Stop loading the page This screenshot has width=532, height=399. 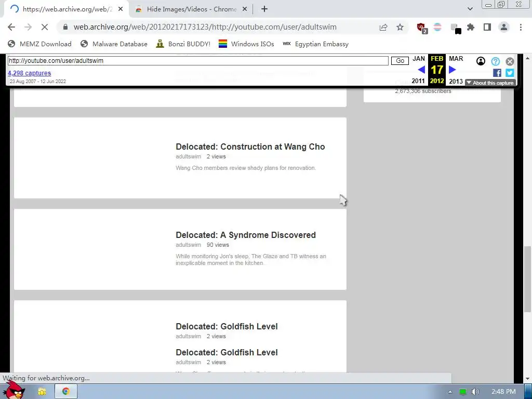(45, 27)
